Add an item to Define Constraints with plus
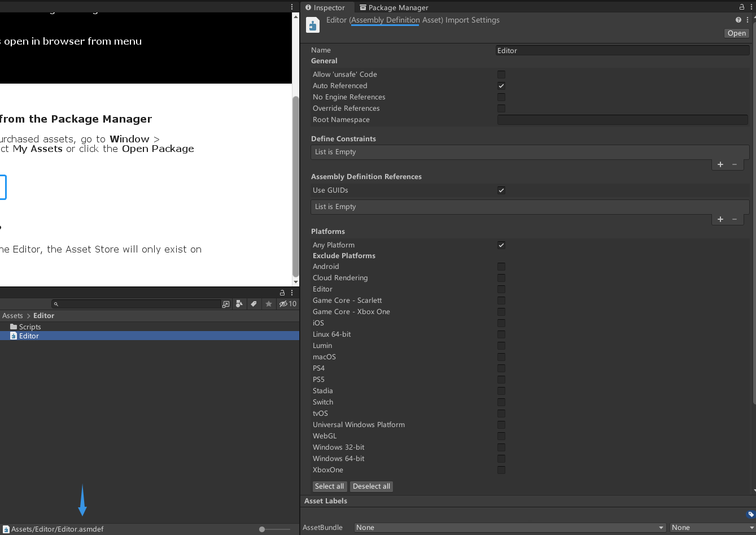This screenshot has height=535, width=756. [x=720, y=164]
